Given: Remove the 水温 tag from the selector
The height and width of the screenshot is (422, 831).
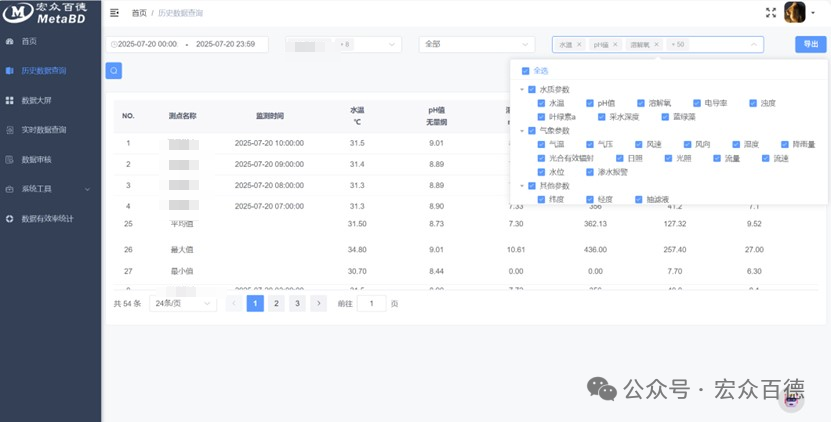Looking at the screenshot, I should coord(579,45).
